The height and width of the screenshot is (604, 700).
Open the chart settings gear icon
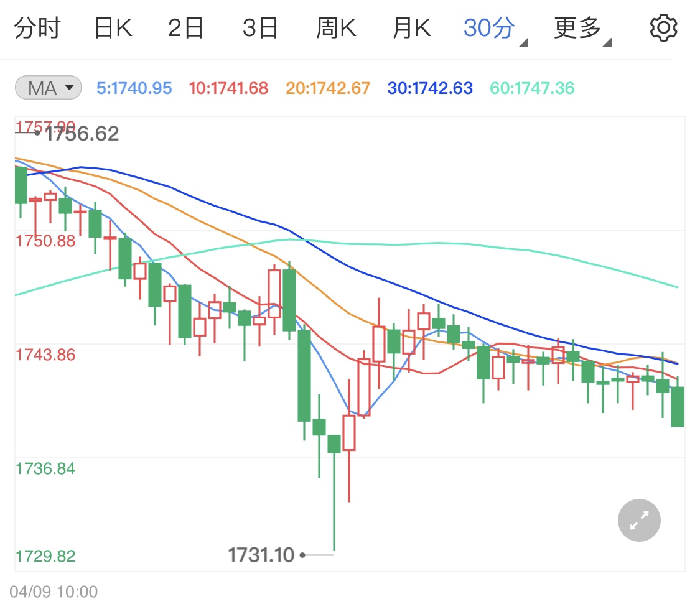tap(663, 27)
